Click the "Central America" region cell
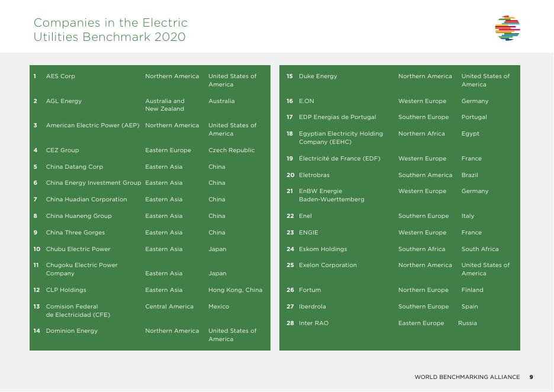The height and width of the screenshot is (392, 554). pyautogui.click(x=169, y=307)
